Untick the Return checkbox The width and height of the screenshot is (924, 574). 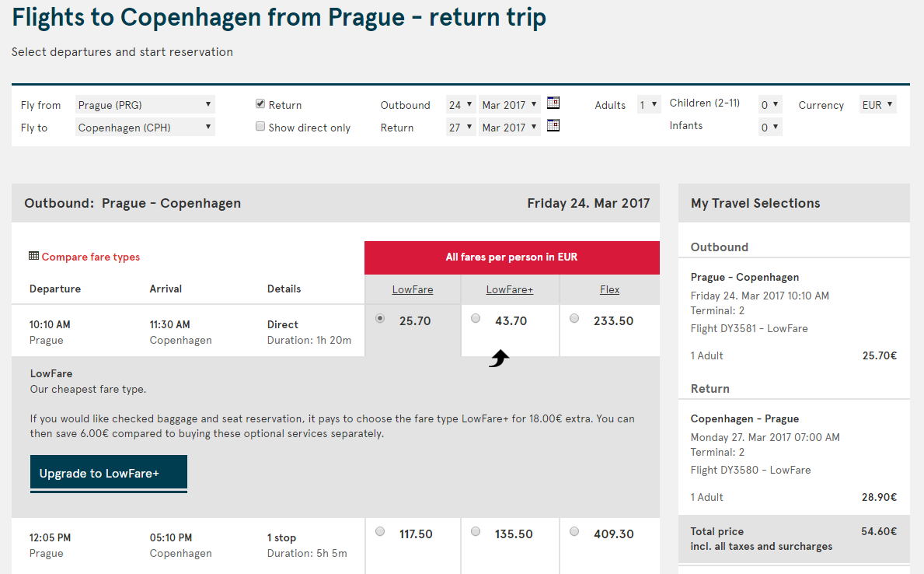(260, 103)
